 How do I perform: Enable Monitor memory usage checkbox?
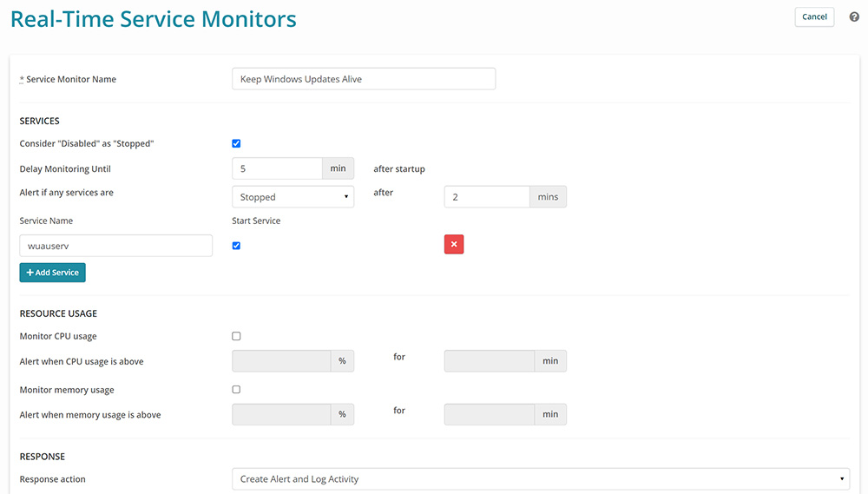pyautogui.click(x=236, y=390)
